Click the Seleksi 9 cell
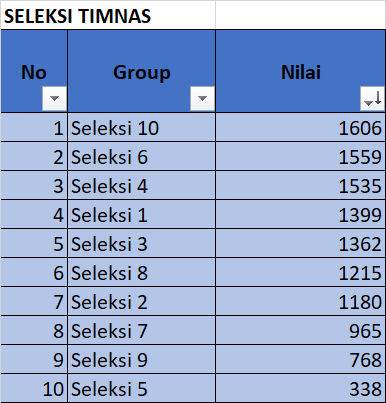The width and height of the screenshot is (386, 403). 141,360
